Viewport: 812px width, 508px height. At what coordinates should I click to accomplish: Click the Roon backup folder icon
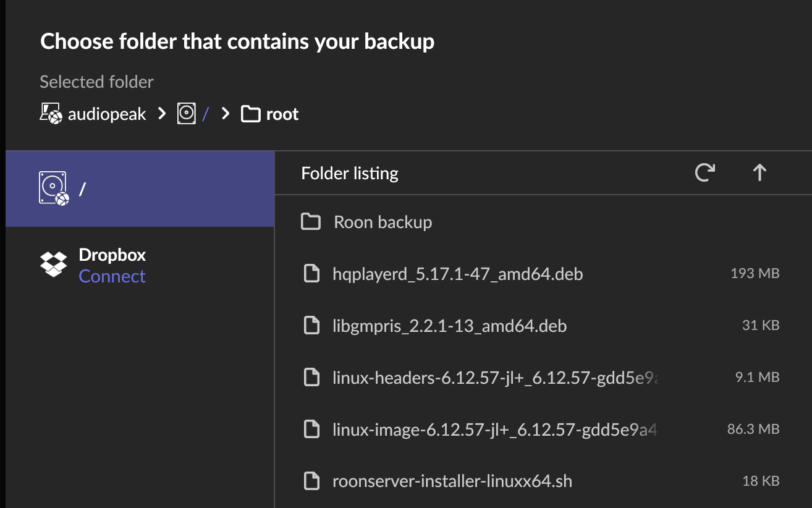pyautogui.click(x=311, y=222)
